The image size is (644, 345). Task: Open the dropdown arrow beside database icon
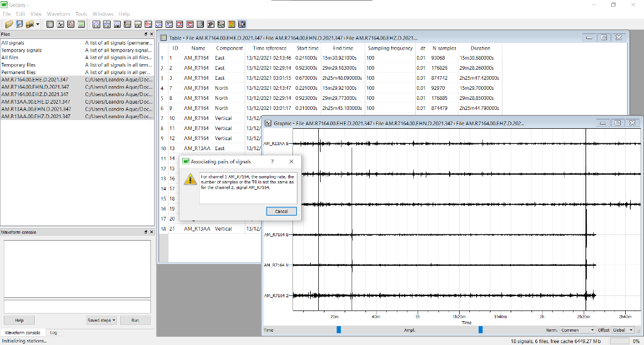[38, 24]
